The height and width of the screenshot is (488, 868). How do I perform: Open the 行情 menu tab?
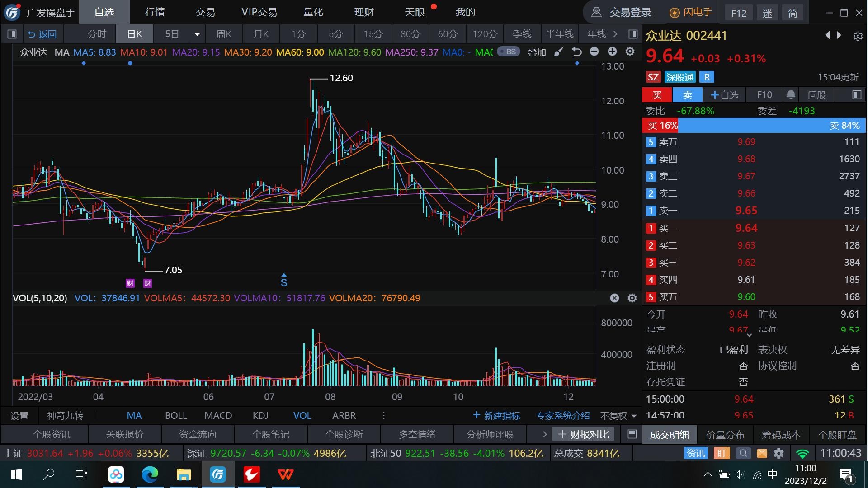155,12
